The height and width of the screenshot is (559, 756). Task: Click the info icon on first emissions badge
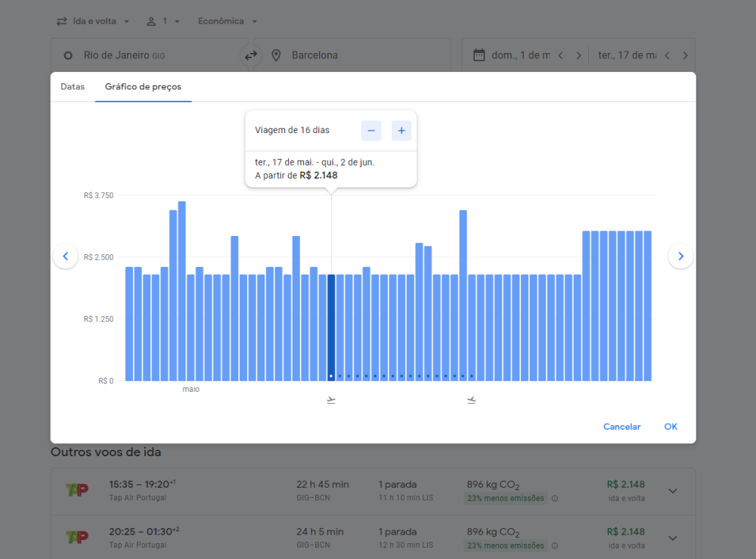(x=555, y=498)
